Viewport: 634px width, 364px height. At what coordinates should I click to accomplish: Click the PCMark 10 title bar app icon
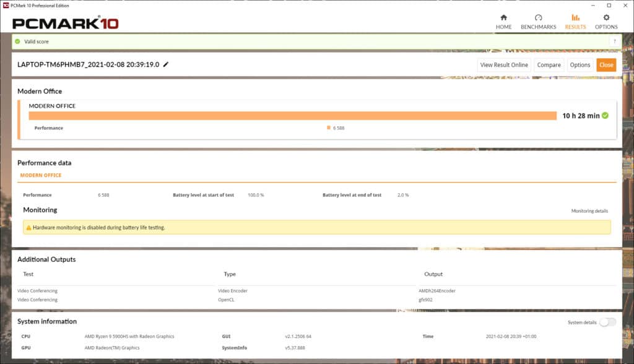tap(6, 6)
